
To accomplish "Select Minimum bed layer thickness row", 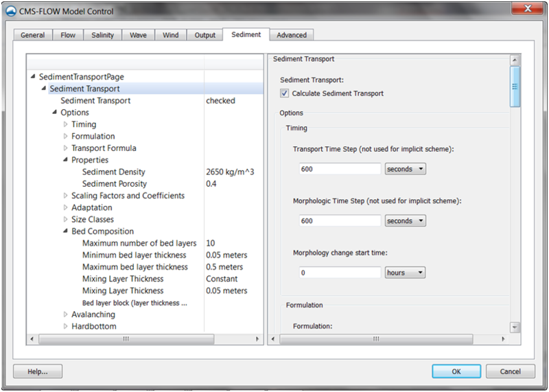I will (x=134, y=255).
